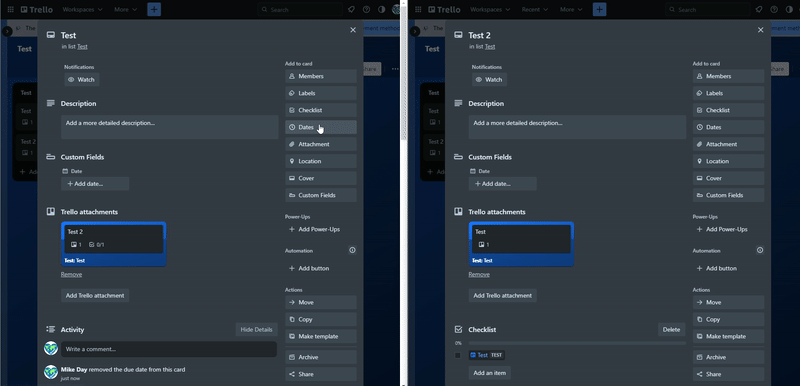Screen dimensions: 800x386
Task: Open Members on the Test 2 card
Action: pos(729,76)
